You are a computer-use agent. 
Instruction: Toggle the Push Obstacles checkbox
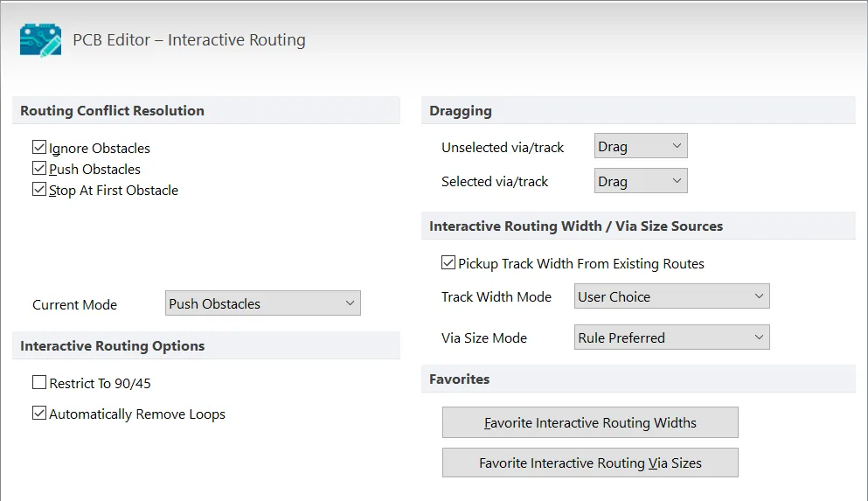(x=39, y=169)
